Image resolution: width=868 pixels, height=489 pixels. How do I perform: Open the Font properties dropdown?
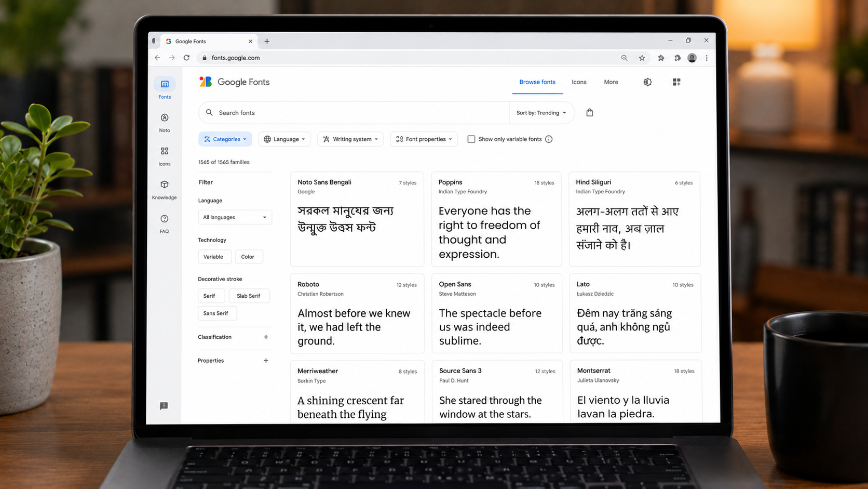click(424, 139)
